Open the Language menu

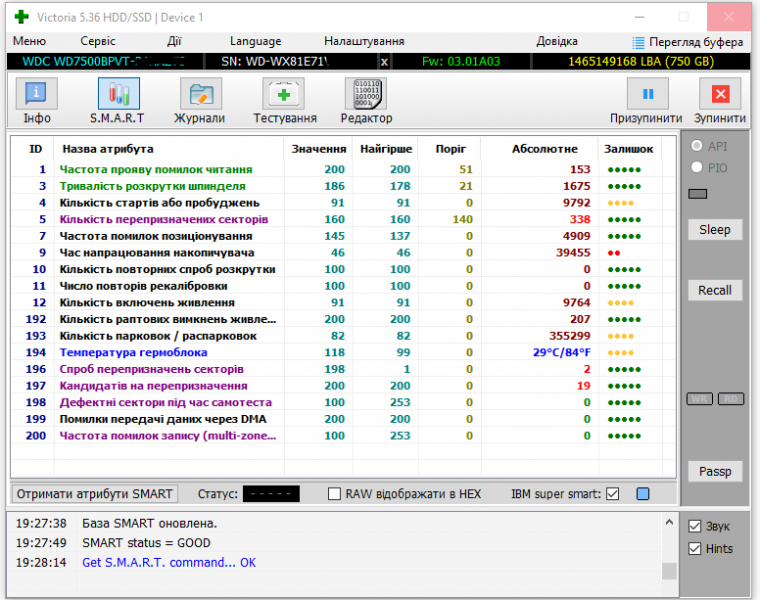click(255, 42)
